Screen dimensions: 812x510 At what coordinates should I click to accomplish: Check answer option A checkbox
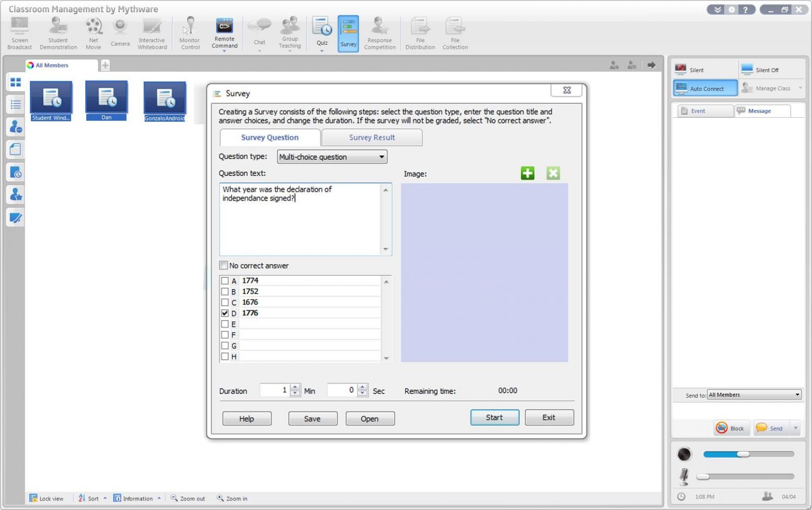[225, 281]
